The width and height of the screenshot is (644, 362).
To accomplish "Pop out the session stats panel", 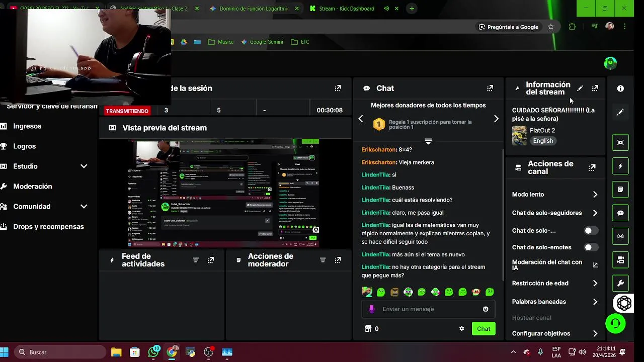I will tap(338, 88).
